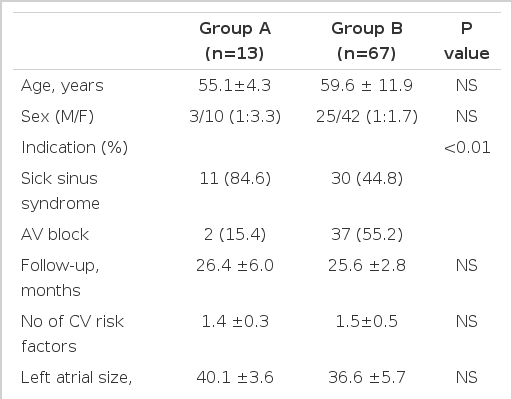The image size is (512, 399).
Task: Click the 25/42 (1:1.7) cell
Action: [367, 117]
